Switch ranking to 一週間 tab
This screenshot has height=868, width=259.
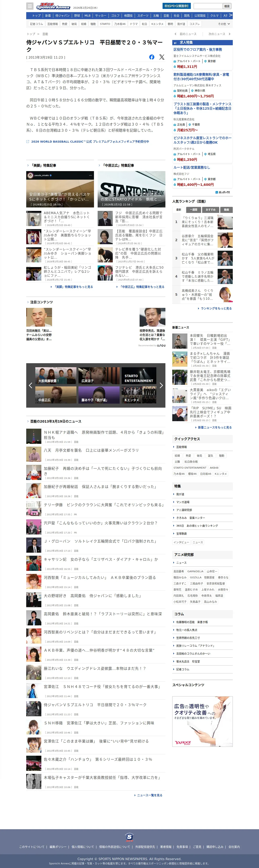[194, 210]
